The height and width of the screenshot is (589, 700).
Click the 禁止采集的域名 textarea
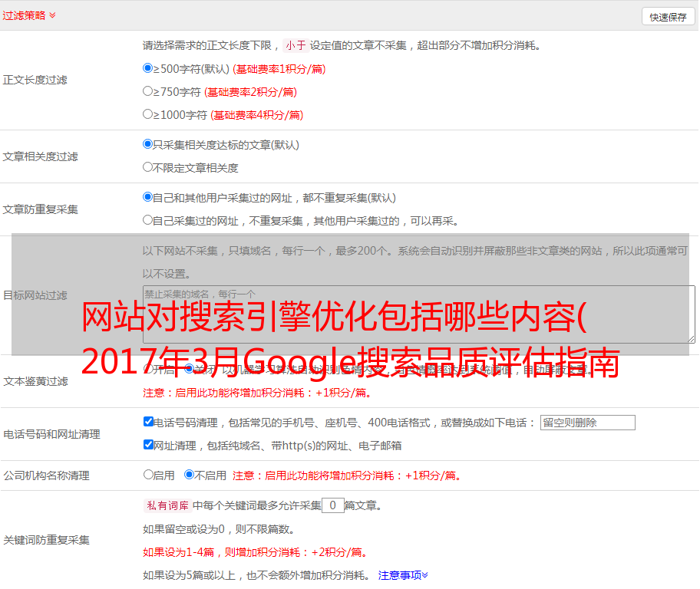(419, 314)
